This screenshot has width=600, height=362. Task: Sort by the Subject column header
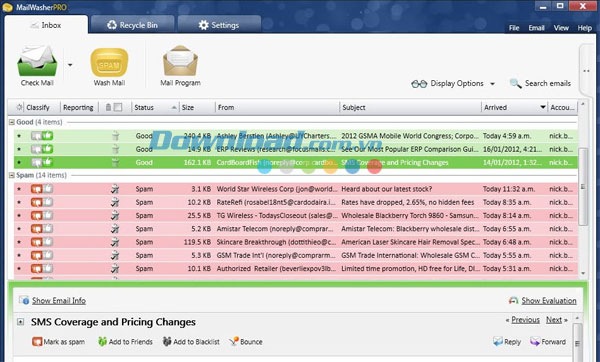pos(410,108)
